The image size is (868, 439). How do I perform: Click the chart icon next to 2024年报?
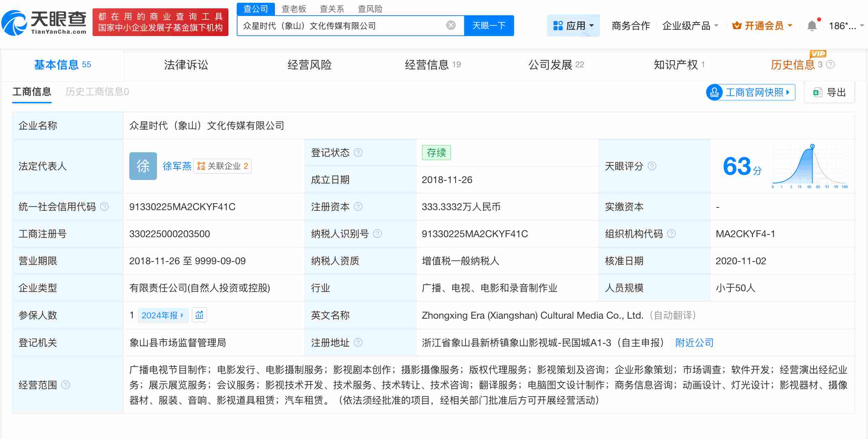coord(199,315)
